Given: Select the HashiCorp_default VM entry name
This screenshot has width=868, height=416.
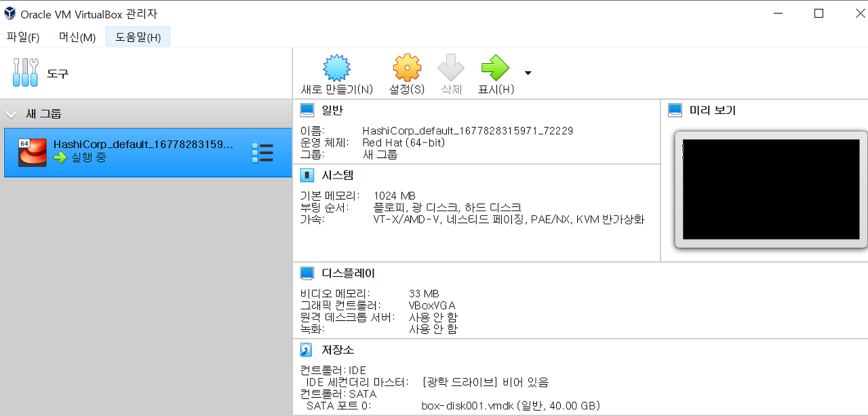Looking at the screenshot, I should click(143, 144).
